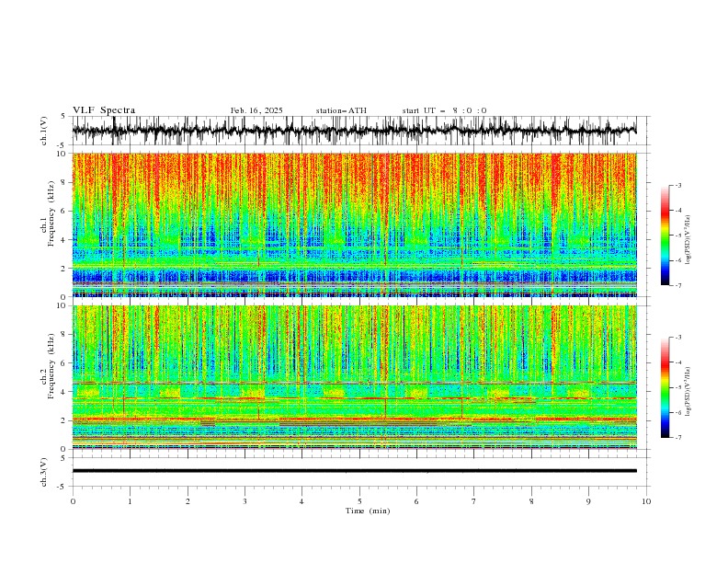Viewport: 728px width, 563px height.
Task: Click "-3" tick on upper color bar
Action: coord(678,185)
